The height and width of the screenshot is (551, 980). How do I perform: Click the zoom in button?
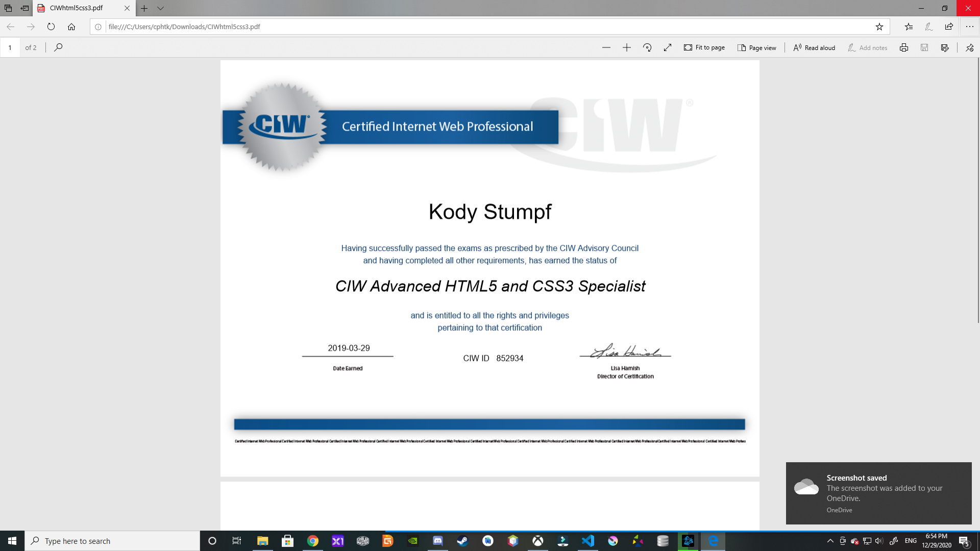626,47
